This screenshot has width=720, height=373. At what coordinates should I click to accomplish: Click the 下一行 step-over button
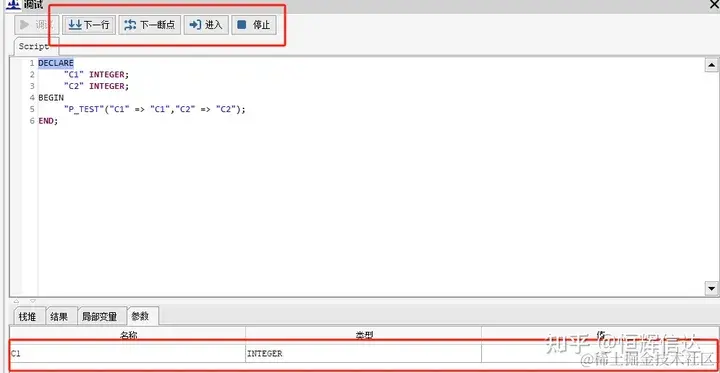tap(89, 25)
